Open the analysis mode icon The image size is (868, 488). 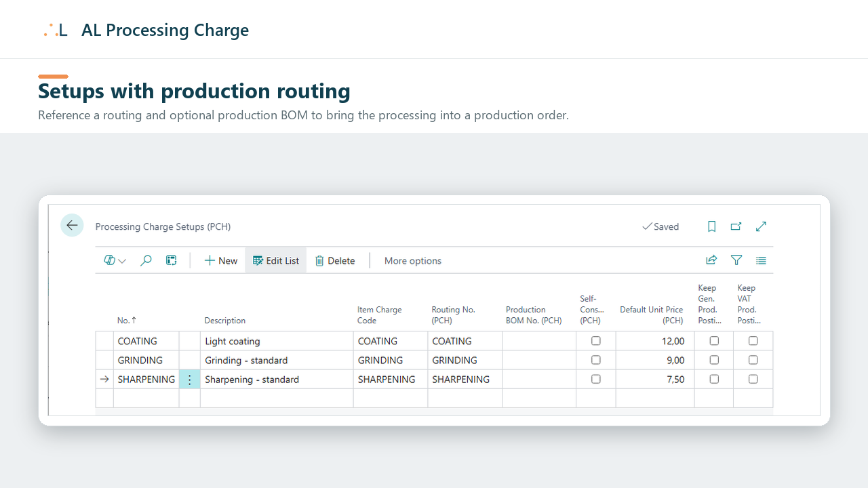[x=172, y=260]
